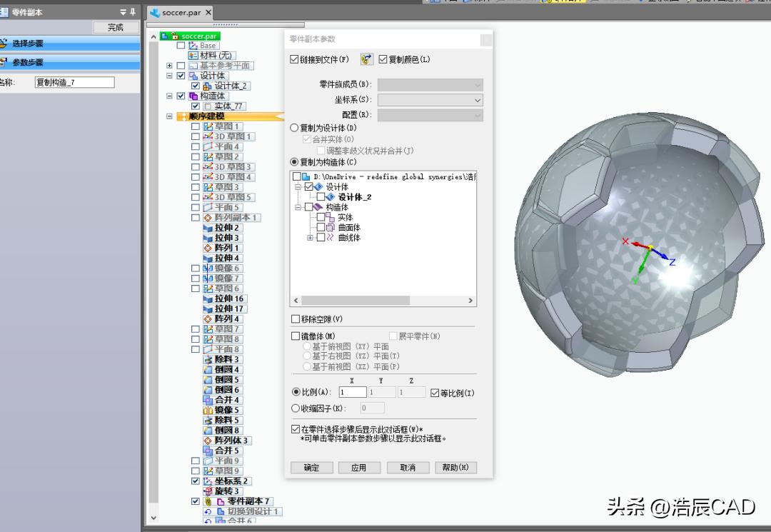Screen dimensions: 771x532
Task: Select the 参数步骤 step in the left panel
Action: coord(44,63)
